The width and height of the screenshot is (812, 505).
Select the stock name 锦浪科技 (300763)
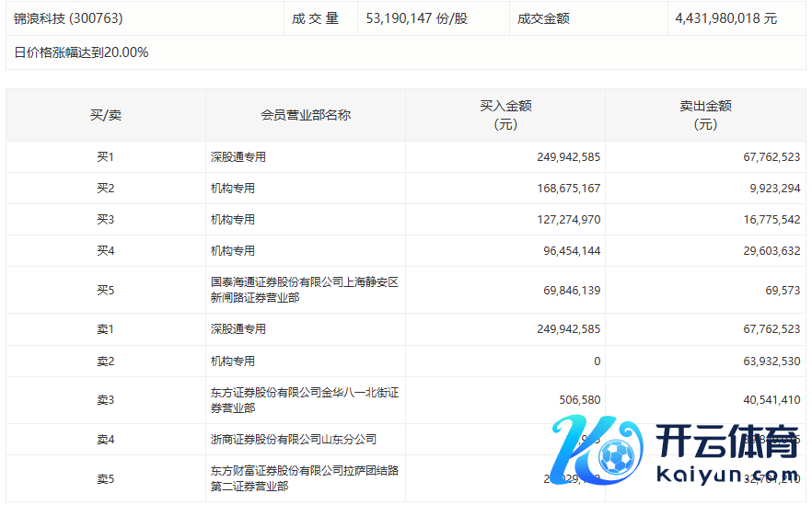(x=68, y=18)
